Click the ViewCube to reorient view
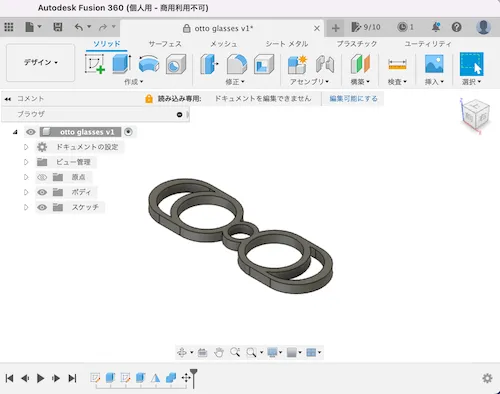This screenshot has height=394, width=500. coord(476,115)
